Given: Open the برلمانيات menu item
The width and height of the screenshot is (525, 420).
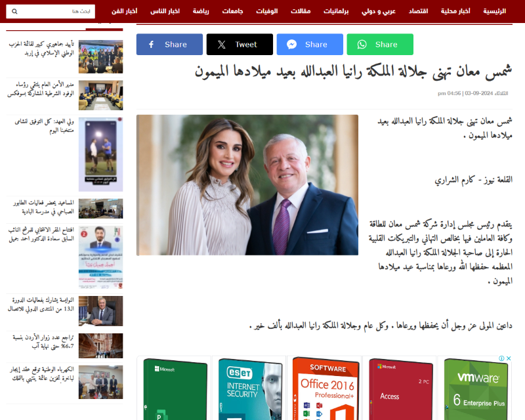Looking at the screenshot, I should 336,11.
